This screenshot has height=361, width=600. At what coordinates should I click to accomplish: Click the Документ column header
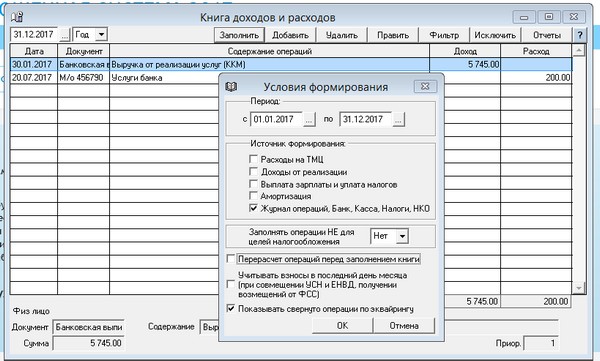tap(83, 51)
